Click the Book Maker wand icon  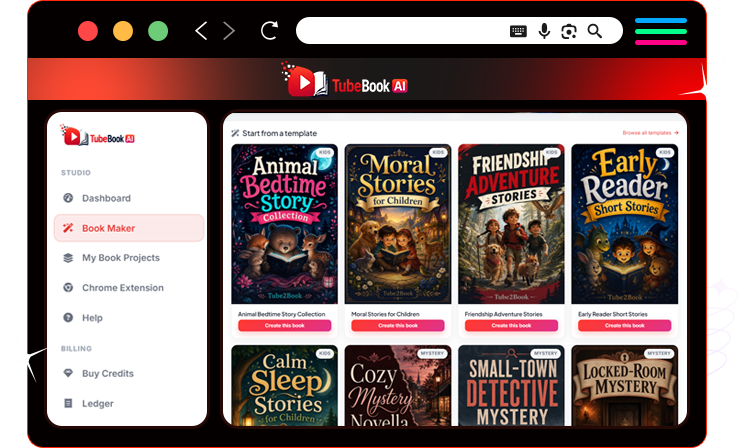pyautogui.click(x=68, y=228)
